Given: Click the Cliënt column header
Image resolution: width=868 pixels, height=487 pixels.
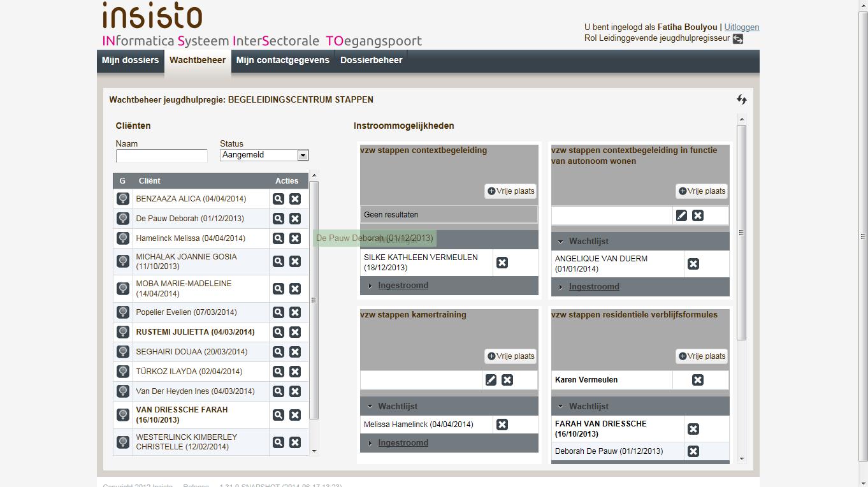Looking at the screenshot, I should click(x=149, y=181).
